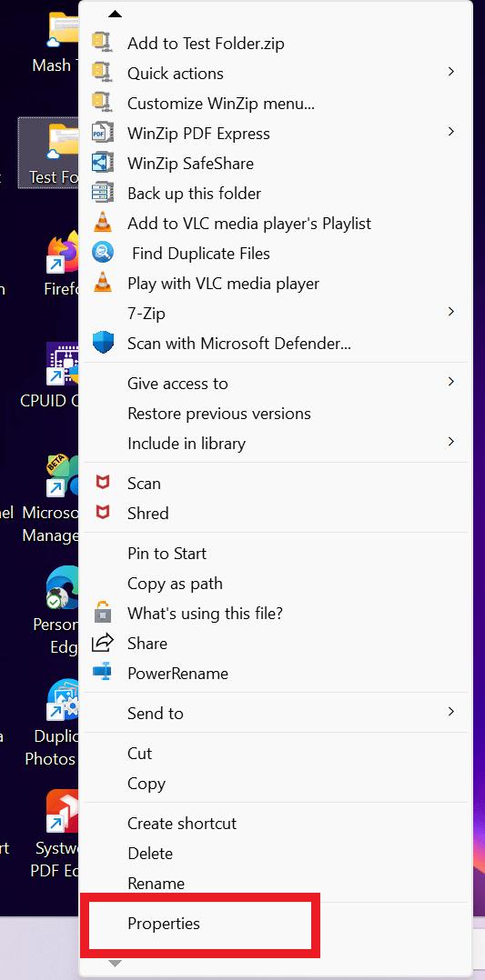Expand the Send to submenu arrow
The width and height of the screenshot is (485, 980).
point(450,711)
